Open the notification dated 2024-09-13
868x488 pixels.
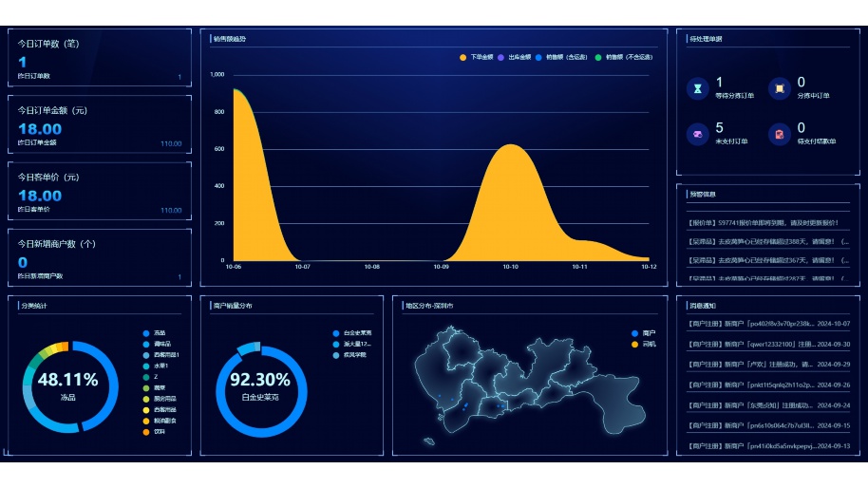click(x=767, y=445)
